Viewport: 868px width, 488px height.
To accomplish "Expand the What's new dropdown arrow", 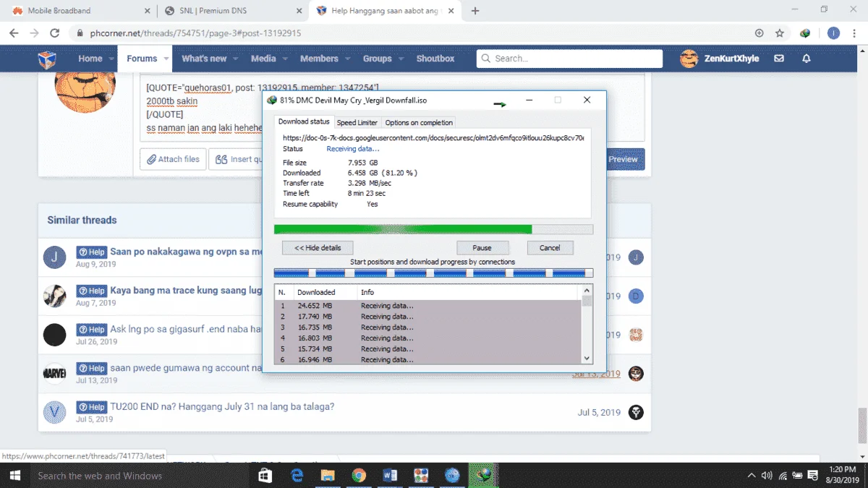I will (236, 59).
